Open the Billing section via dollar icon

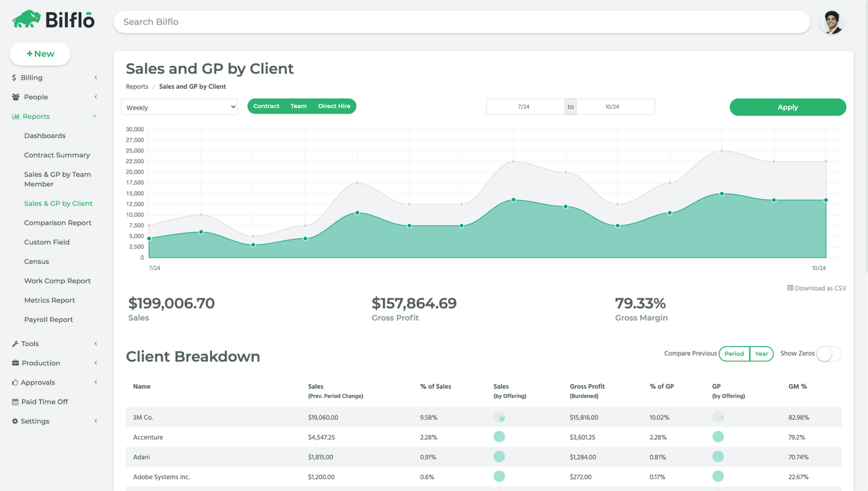(x=14, y=78)
